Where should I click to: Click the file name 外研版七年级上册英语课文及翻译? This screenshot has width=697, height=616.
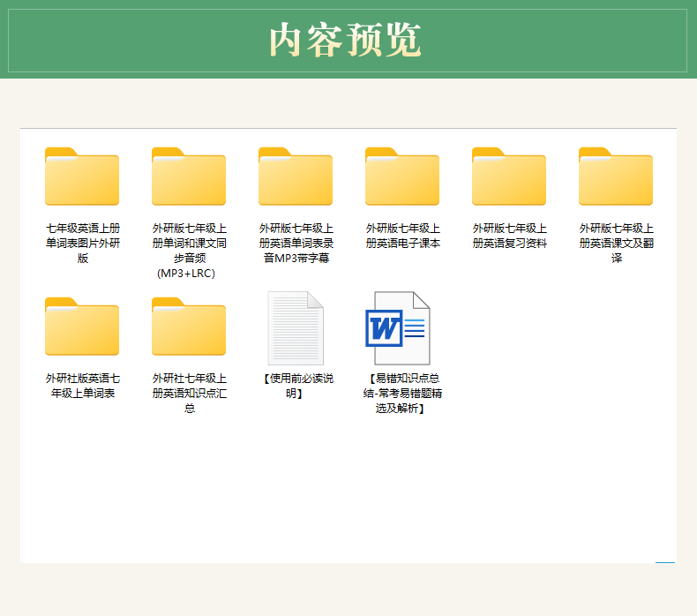[616, 243]
